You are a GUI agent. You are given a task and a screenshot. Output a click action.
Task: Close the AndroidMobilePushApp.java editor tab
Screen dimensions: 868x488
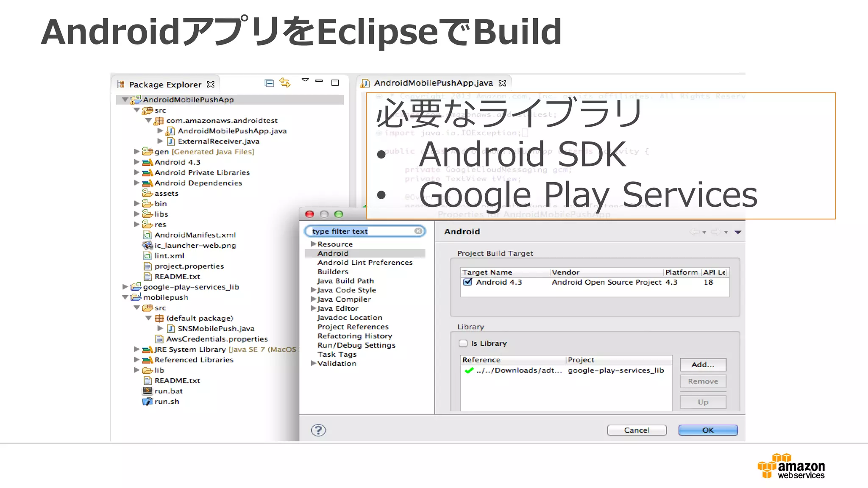(503, 83)
